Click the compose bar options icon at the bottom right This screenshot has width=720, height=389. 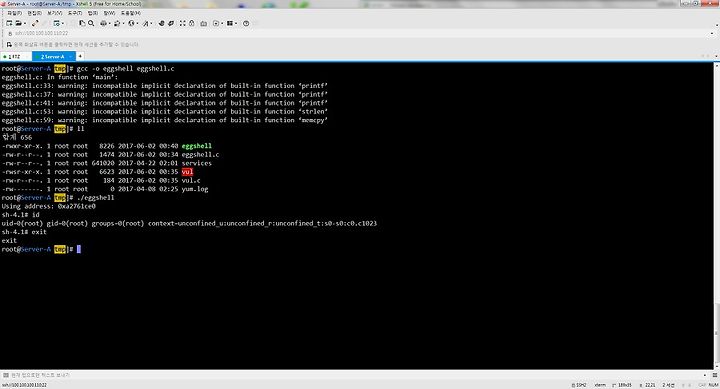[715, 375]
